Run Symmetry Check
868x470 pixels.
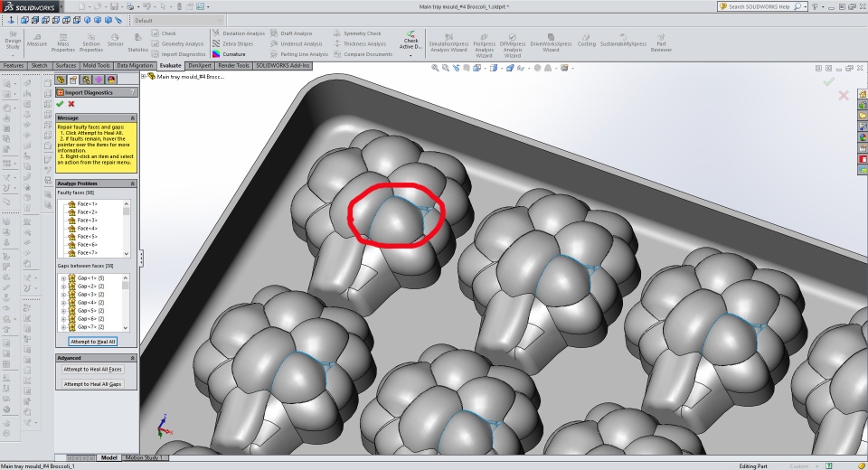pyautogui.click(x=357, y=33)
